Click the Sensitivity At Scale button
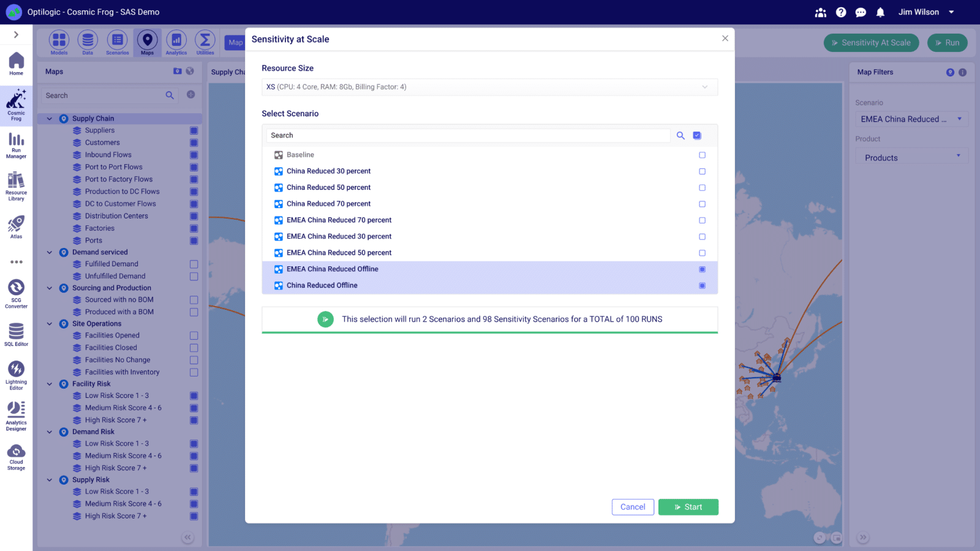The height and width of the screenshot is (551, 980). [872, 43]
